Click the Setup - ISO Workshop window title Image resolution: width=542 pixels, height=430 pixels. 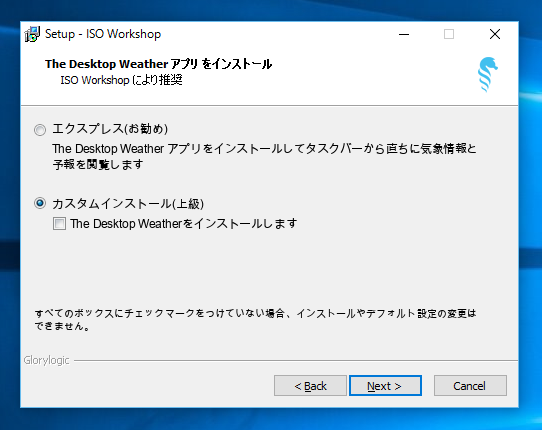(103, 34)
